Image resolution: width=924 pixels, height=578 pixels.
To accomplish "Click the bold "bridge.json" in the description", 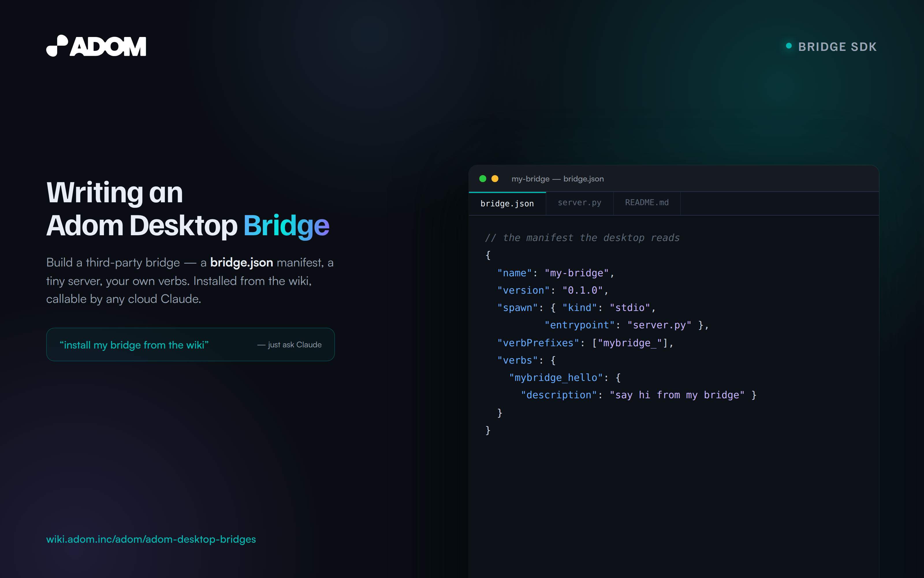I will coord(242,263).
